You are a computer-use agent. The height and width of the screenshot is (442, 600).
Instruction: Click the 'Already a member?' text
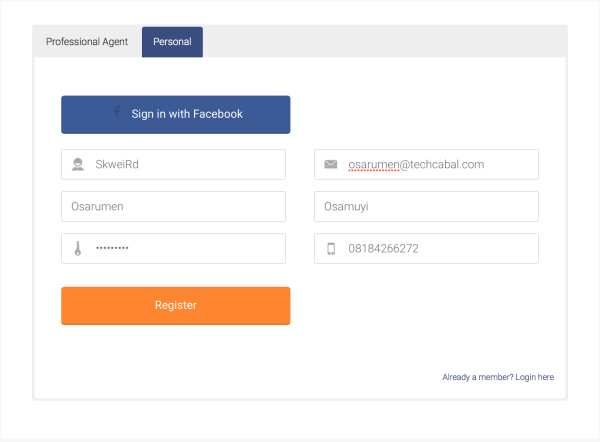[477, 377]
